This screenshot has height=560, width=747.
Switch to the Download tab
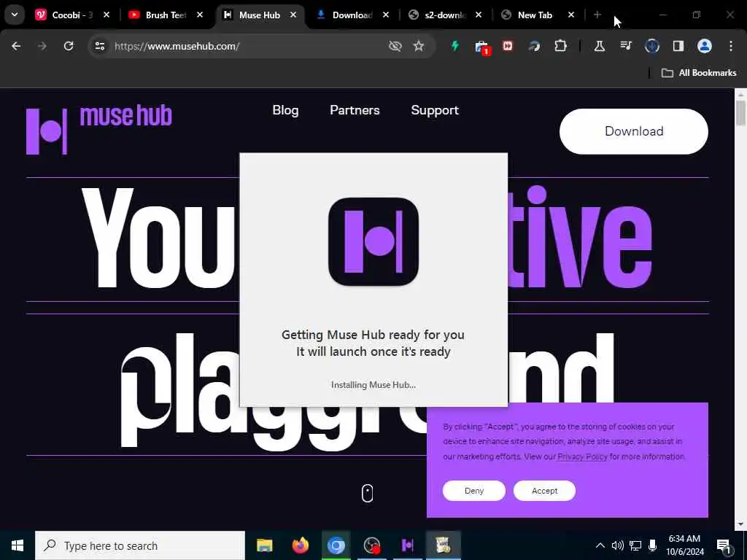[x=352, y=15]
